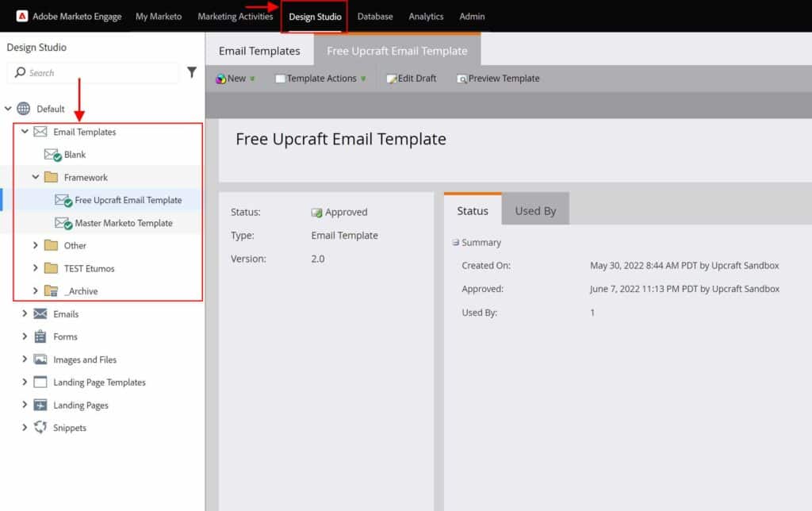Select Design Studio in the navigation bar
The width and height of the screenshot is (812, 511).
[x=315, y=17]
